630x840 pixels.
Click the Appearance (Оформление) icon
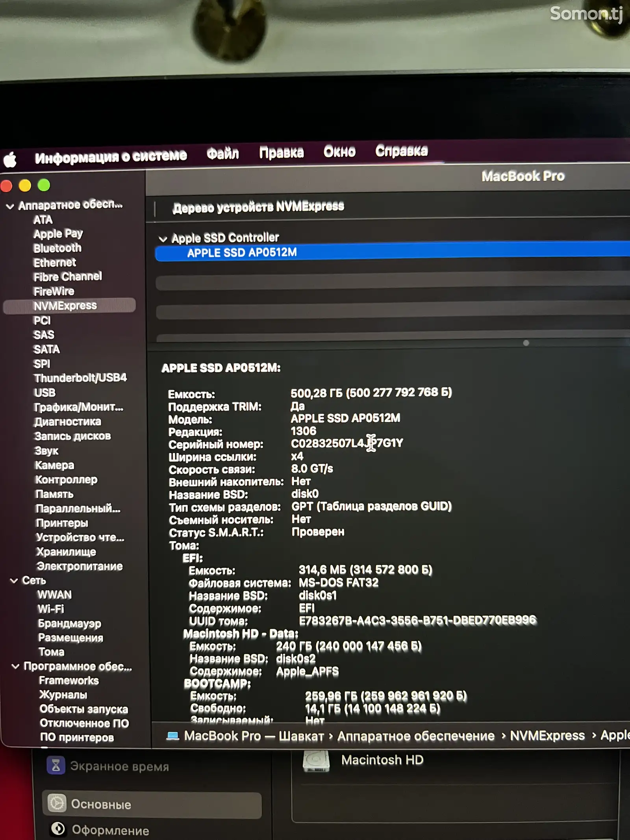tap(58, 829)
